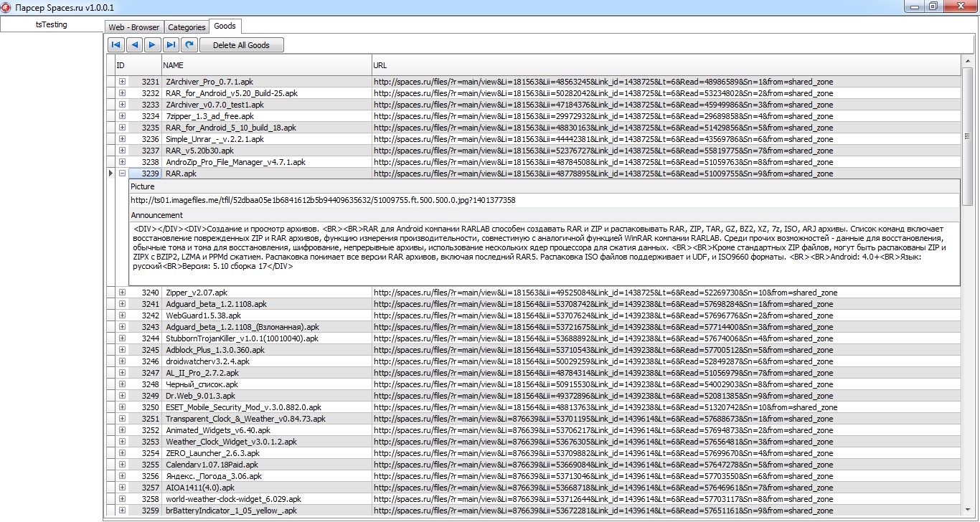Click ID cell 3250

(x=145, y=407)
